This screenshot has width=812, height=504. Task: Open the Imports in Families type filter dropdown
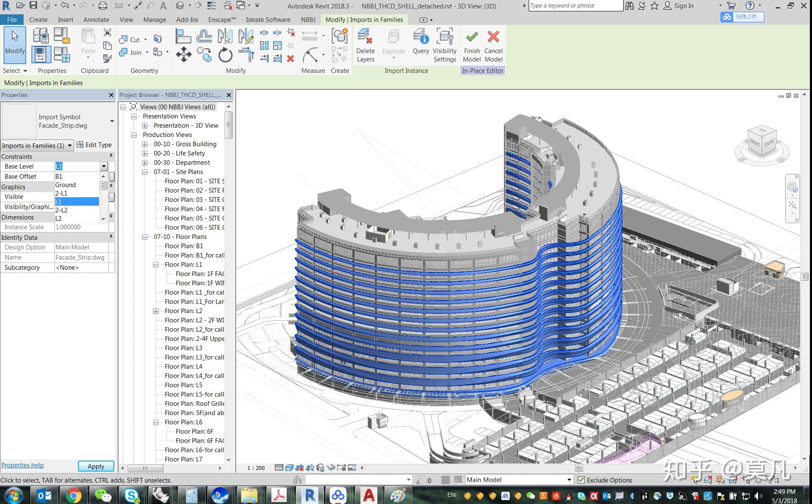click(70, 146)
